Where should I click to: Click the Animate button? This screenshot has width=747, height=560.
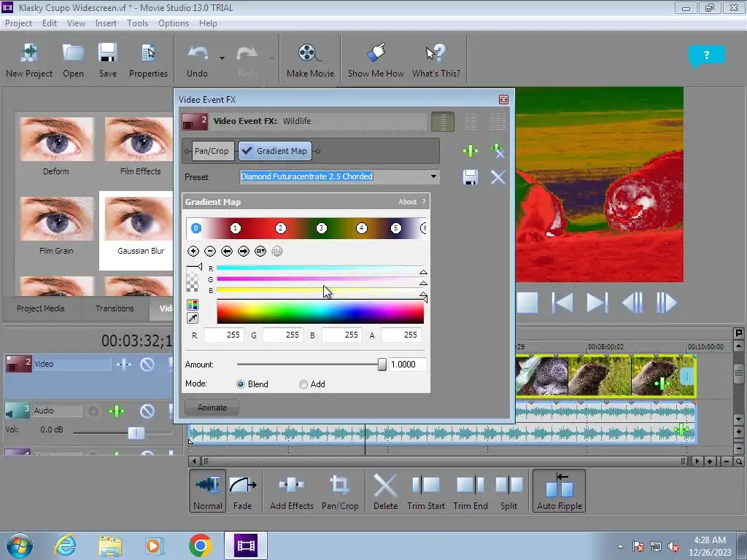tap(212, 408)
